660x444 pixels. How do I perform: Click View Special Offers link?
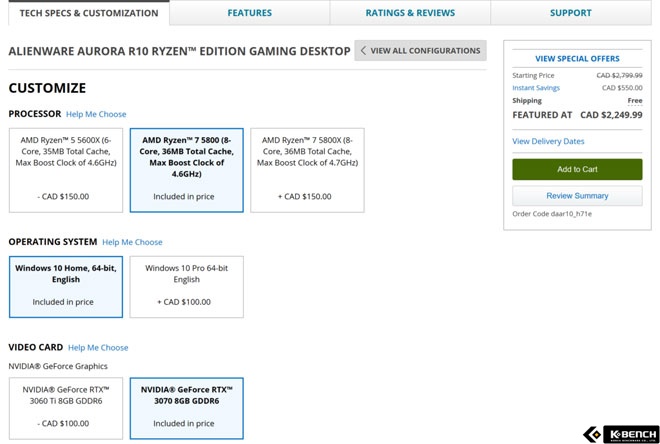tap(577, 58)
